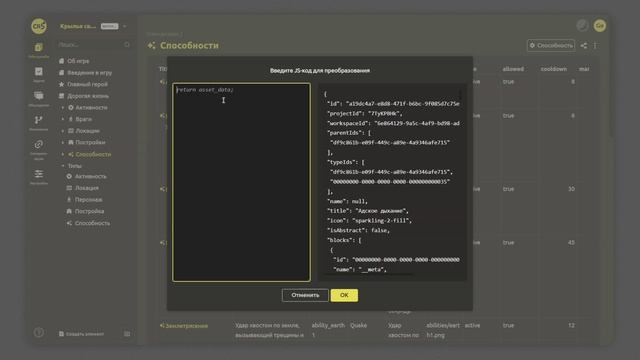Open the project name dropdown arrow
The image size is (640, 360).
(x=124, y=26)
